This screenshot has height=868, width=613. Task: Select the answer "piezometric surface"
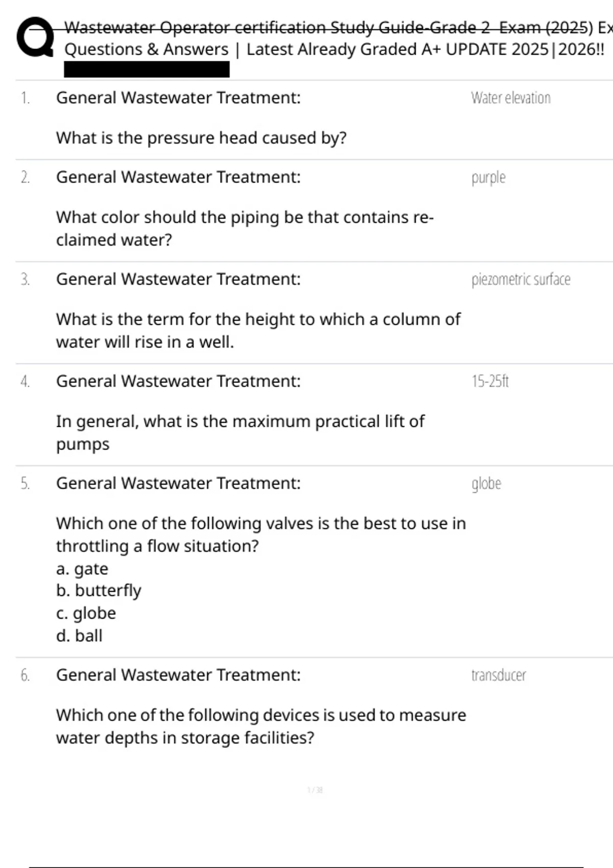[521, 280]
